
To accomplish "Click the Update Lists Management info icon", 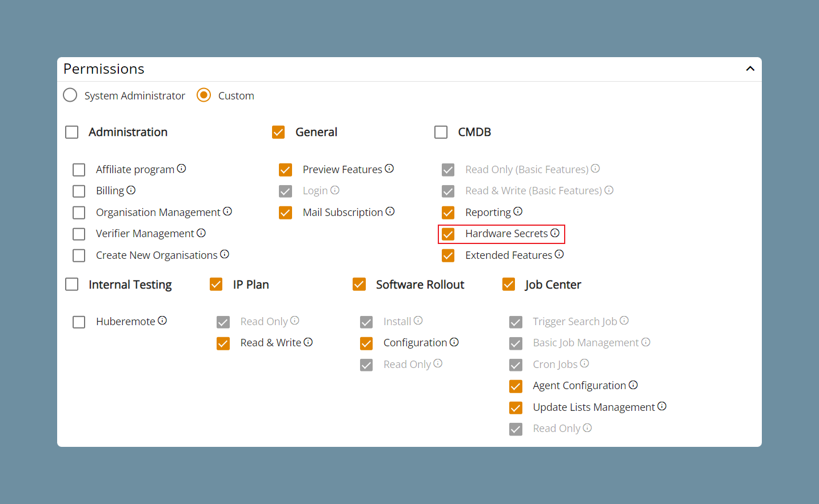I will click(x=662, y=406).
